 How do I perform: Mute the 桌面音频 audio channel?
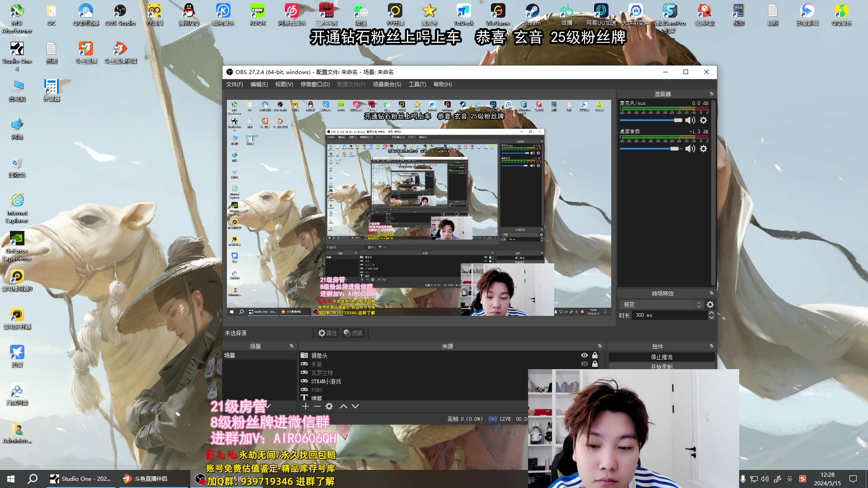[690, 149]
